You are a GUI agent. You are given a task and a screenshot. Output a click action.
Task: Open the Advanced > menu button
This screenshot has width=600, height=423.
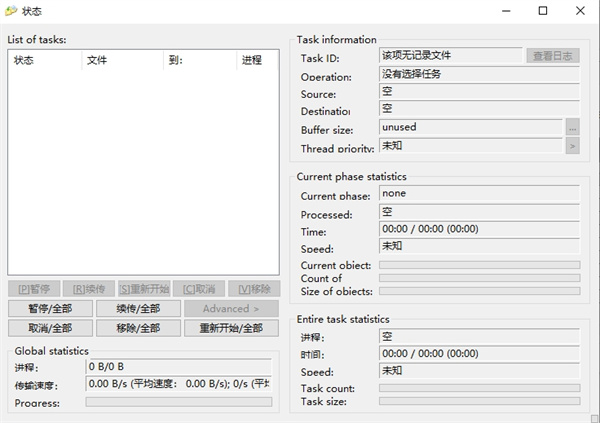[231, 309]
